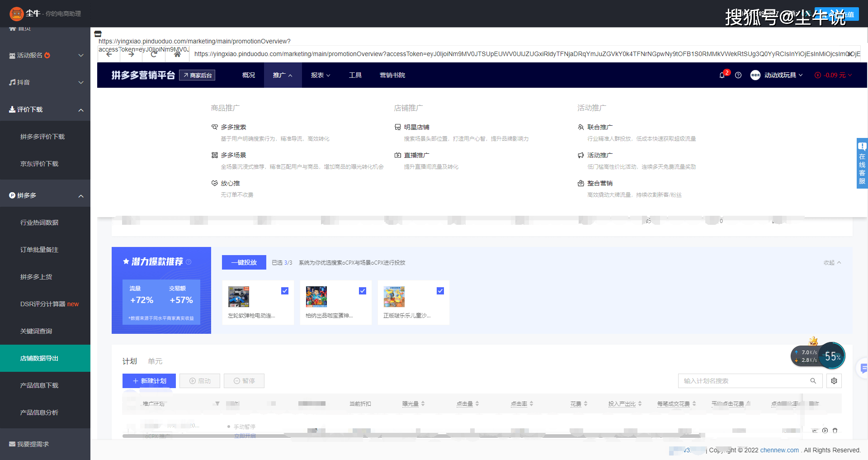Click the info icon beside 潜力爆款推荐
Viewport: 868px width, 460px height.
[189, 262]
